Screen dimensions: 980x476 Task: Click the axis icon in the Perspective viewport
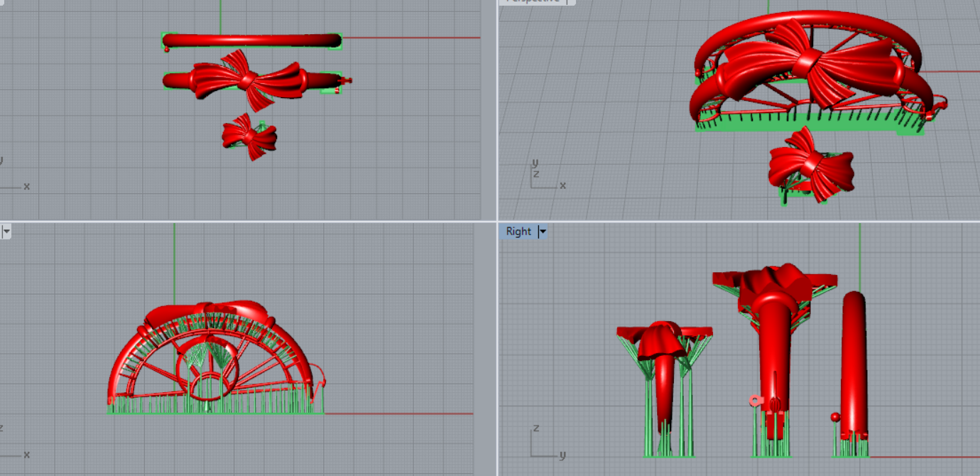point(545,176)
